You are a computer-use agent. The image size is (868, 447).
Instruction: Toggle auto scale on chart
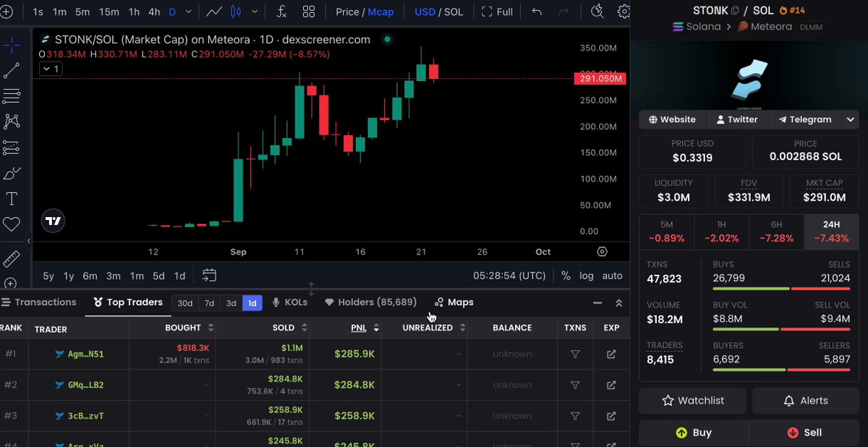(x=612, y=276)
